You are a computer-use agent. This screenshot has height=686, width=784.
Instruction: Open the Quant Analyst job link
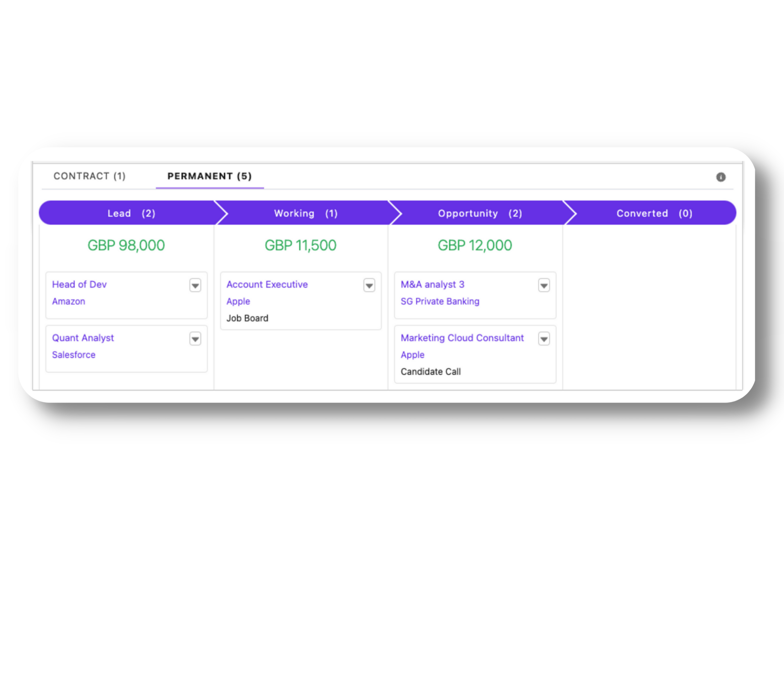[83, 338]
